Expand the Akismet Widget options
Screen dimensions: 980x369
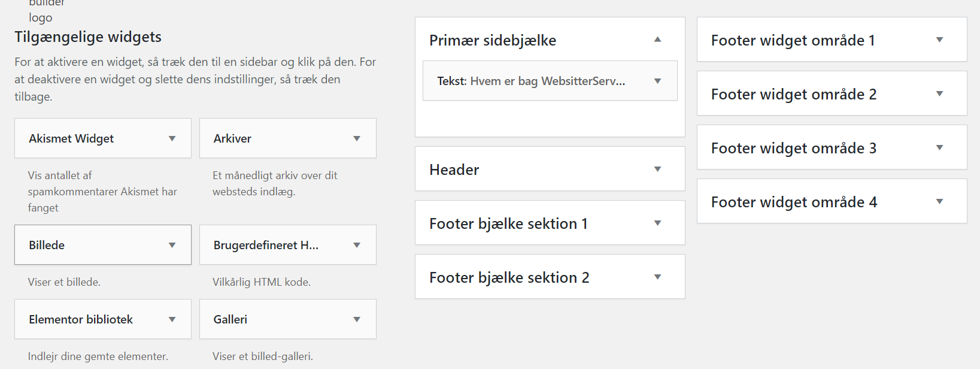pyautogui.click(x=173, y=138)
